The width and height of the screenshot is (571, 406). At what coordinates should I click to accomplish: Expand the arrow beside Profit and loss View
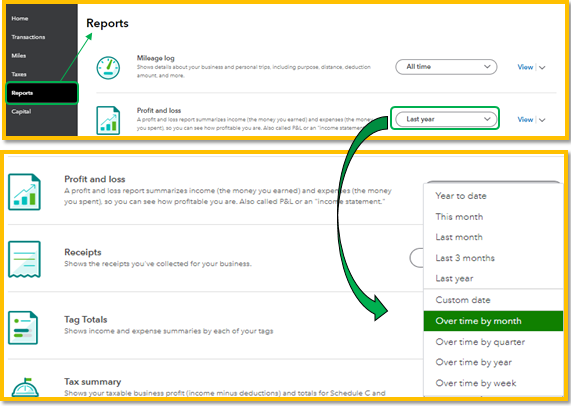pyautogui.click(x=542, y=120)
